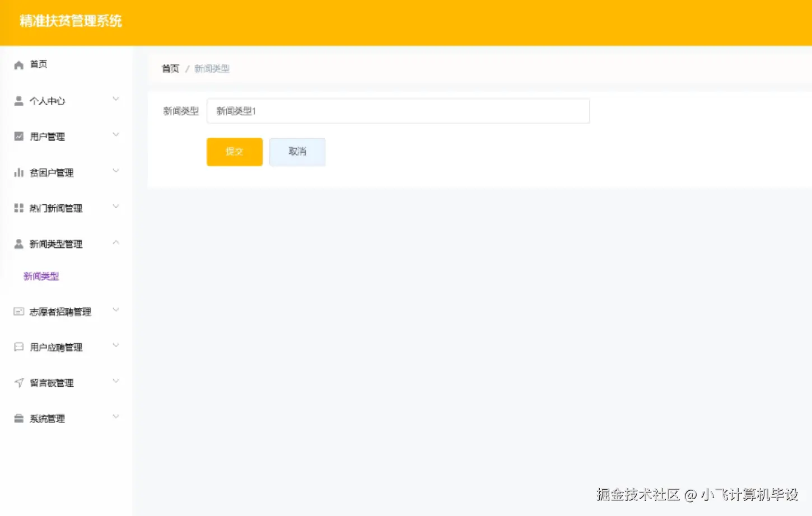Click the message icon beside 用户应聘管理

[18, 348]
